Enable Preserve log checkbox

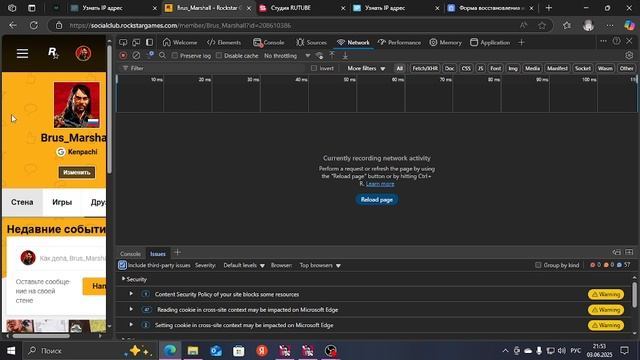click(175, 56)
